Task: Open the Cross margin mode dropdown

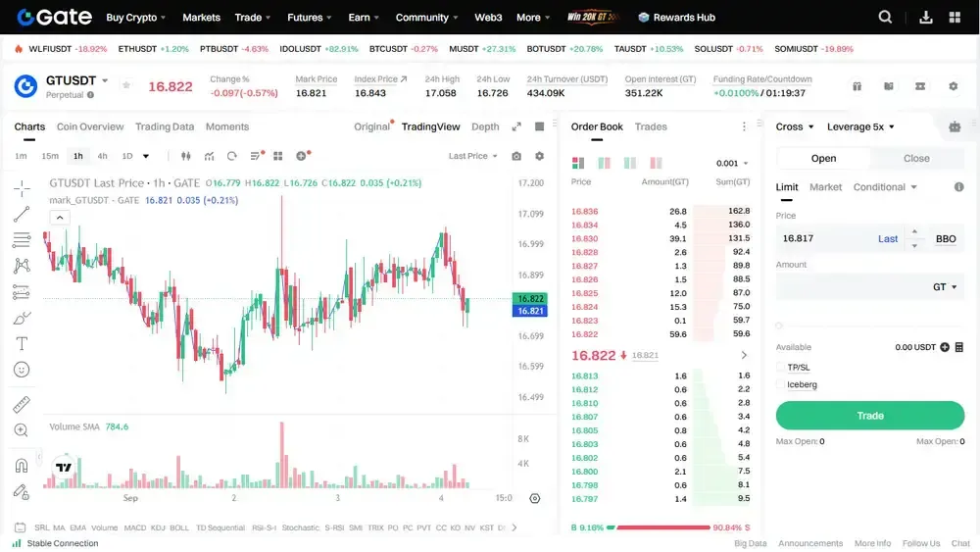Action: click(795, 126)
